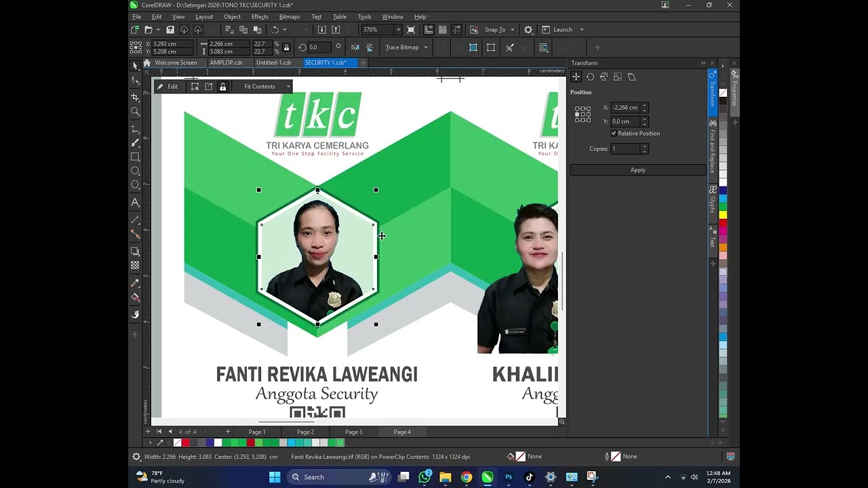
Task: Click the X position field in Transform
Action: point(625,108)
